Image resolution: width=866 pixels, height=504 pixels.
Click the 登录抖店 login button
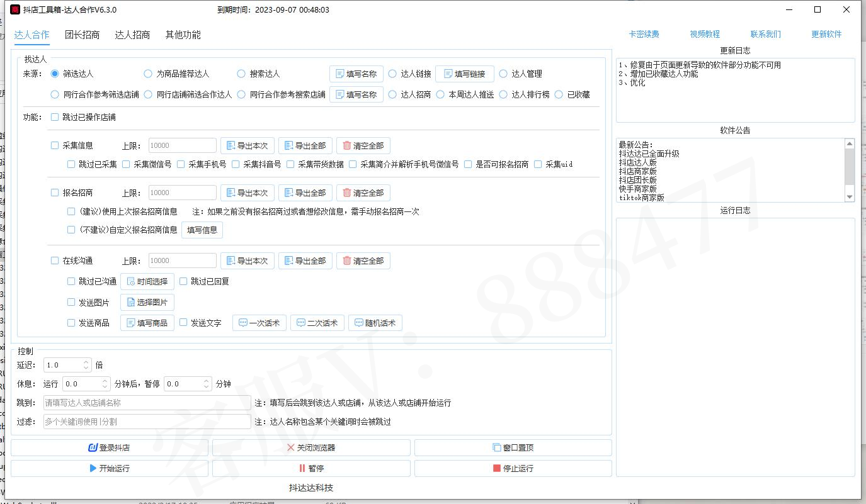[x=110, y=447]
